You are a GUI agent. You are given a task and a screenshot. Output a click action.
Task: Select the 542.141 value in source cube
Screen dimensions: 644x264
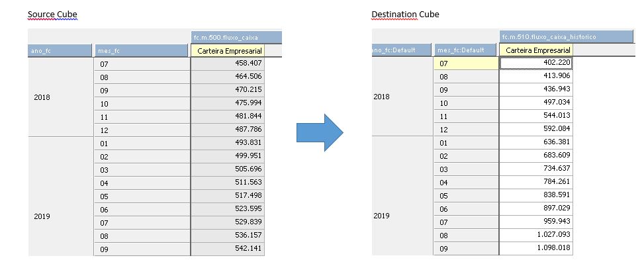click(228, 249)
